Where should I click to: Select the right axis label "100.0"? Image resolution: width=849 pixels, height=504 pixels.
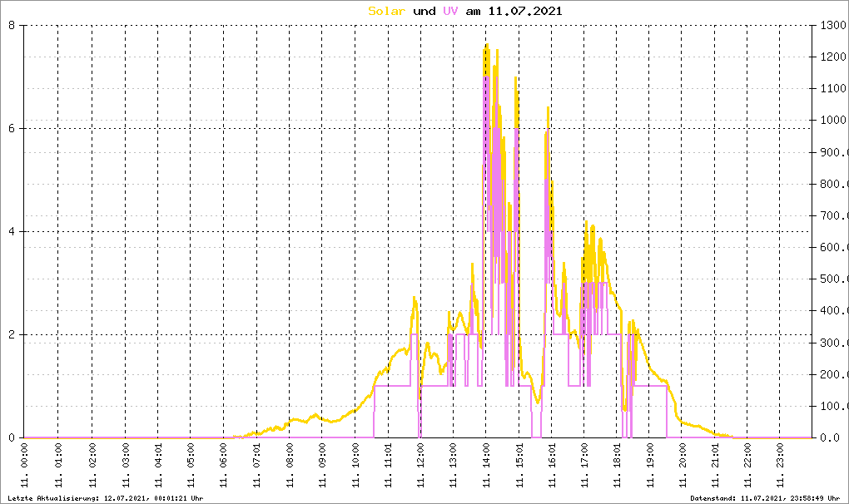(834, 406)
